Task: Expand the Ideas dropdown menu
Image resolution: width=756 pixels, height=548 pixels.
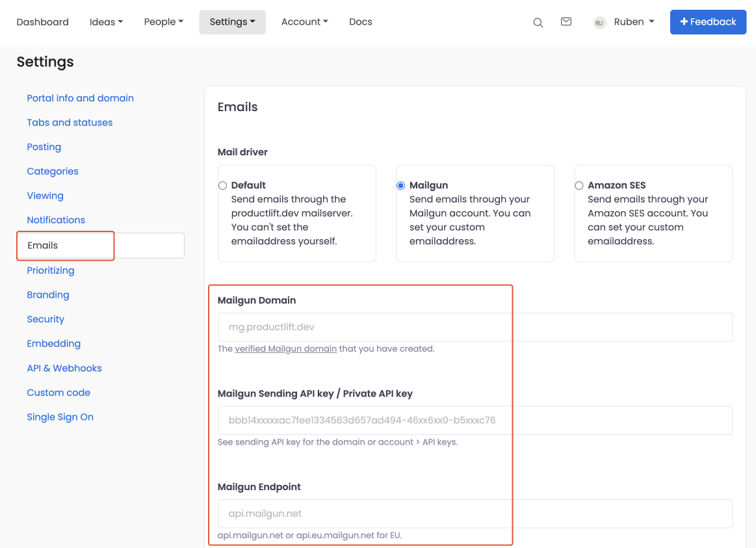Action: 106,22
